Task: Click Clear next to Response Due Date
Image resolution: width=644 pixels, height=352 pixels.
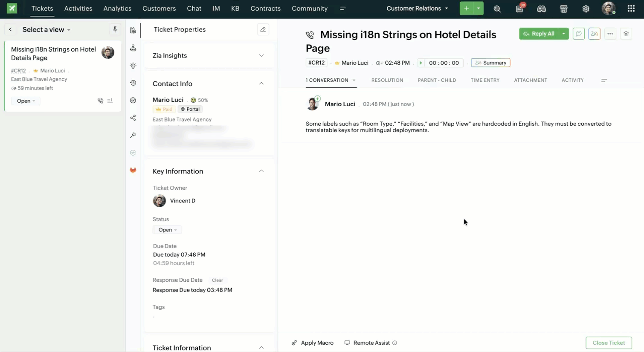Action: click(217, 280)
